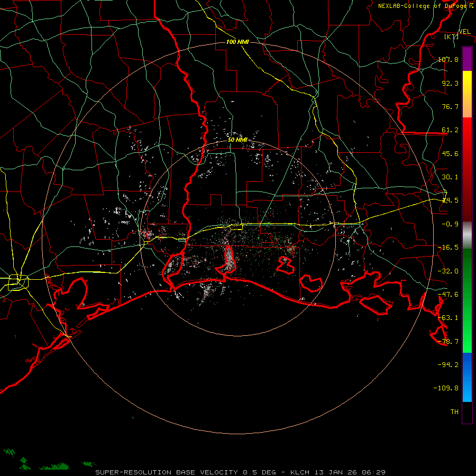Select the gray near-zero segment of the color bar
The height and width of the screenshot is (476, 476).
467,235
